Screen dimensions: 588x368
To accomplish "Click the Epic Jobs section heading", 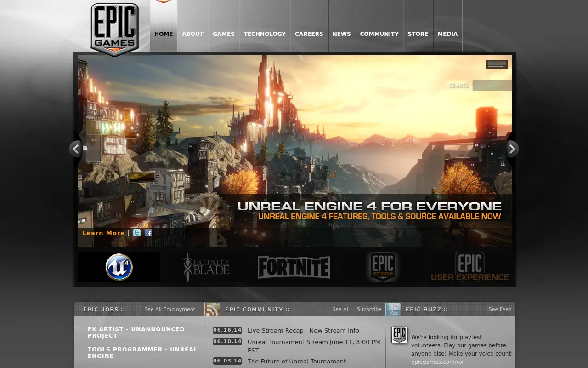I will (104, 310).
